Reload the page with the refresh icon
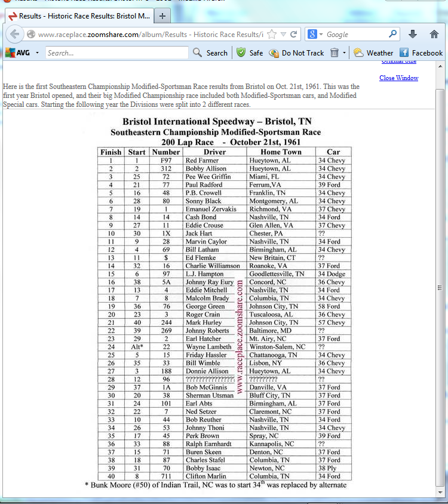This screenshot has width=448, height=504. point(293,35)
